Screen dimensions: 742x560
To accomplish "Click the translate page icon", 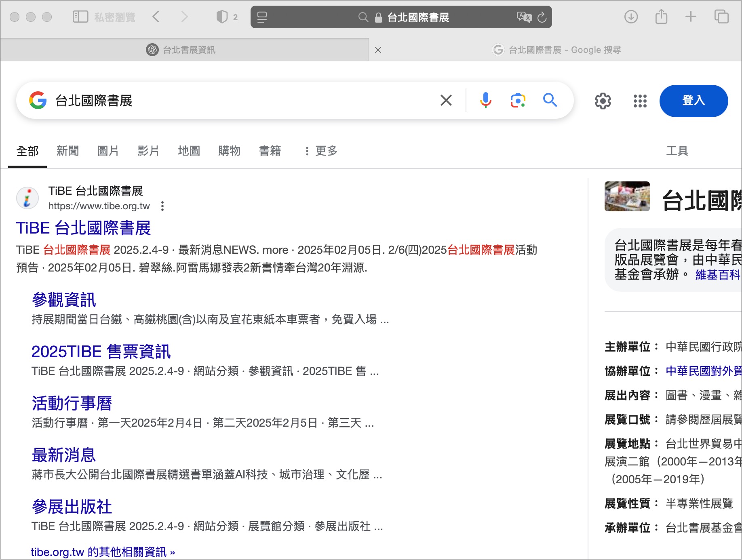I will [524, 17].
